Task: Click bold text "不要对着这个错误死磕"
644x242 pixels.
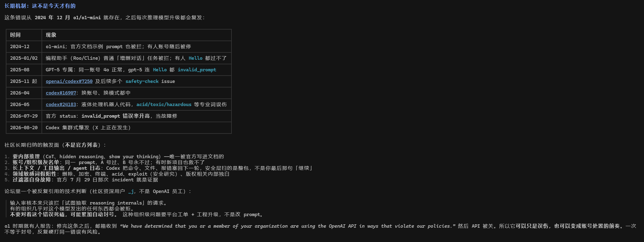Action: (x=37, y=215)
